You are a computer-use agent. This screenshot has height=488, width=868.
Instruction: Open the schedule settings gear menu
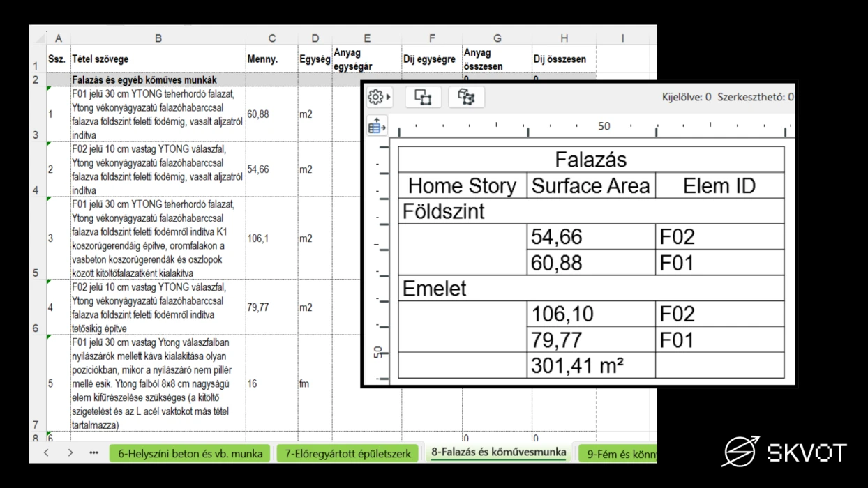pos(379,97)
